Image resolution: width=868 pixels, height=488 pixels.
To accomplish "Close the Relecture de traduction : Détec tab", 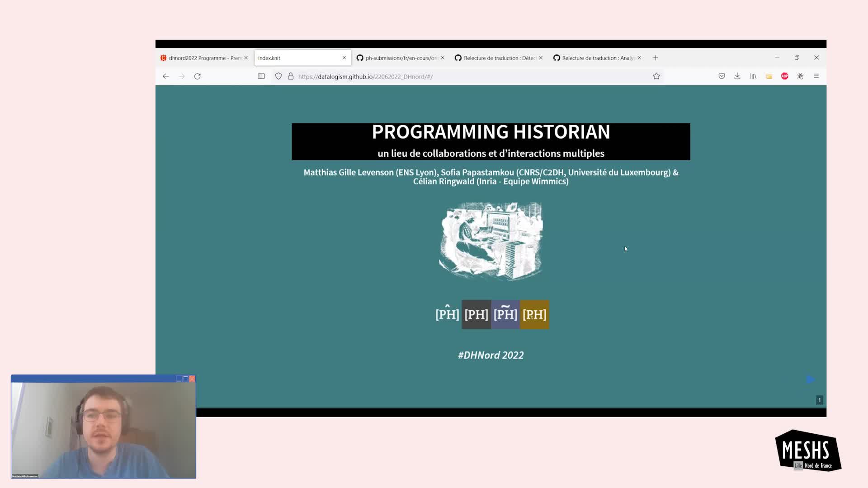I will 541,58.
